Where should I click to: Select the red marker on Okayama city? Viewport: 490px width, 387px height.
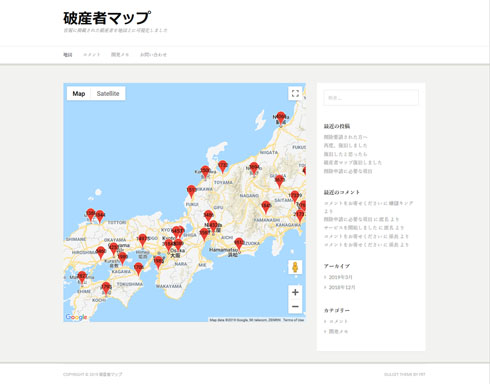pyautogui.click(x=113, y=249)
